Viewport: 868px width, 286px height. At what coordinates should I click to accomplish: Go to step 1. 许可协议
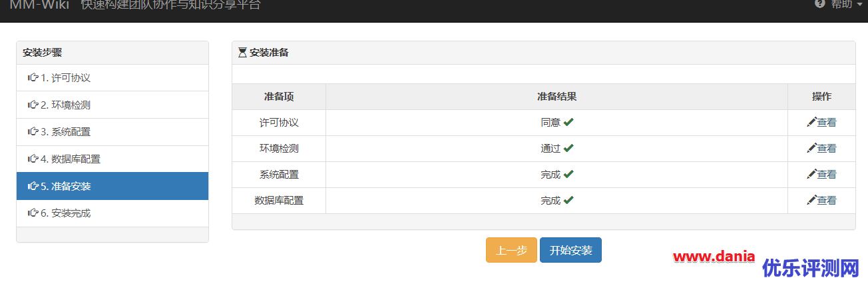point(112,78)
